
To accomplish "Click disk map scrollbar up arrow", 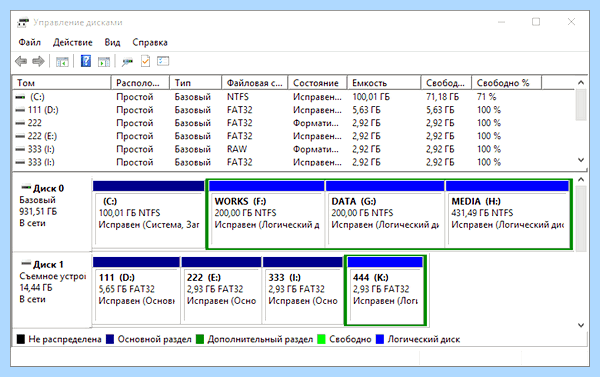I will pos(581,179).
